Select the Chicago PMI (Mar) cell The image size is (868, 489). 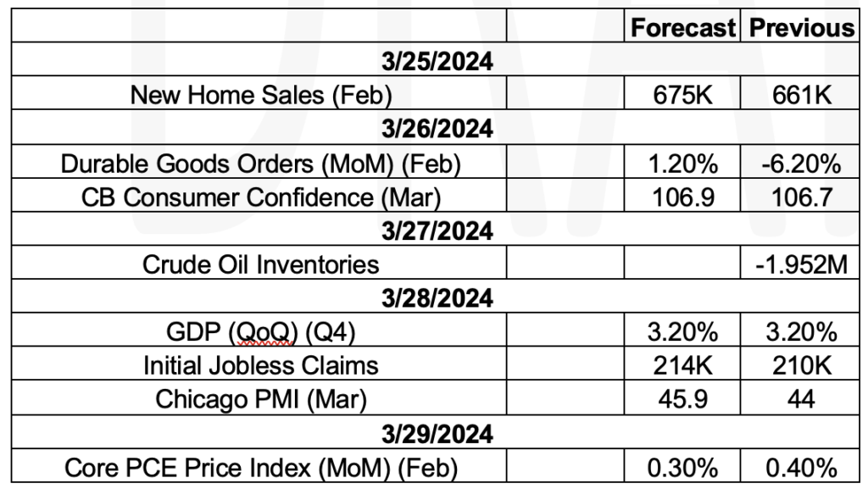[x=259, y=398]
